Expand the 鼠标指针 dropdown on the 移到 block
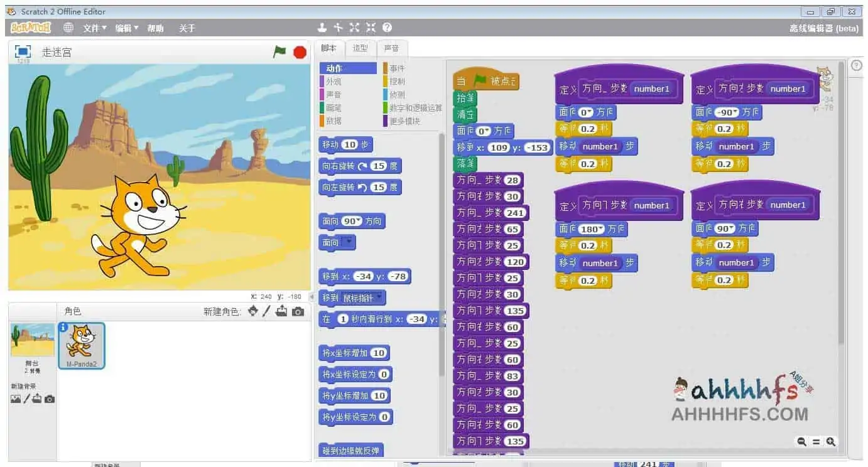 tap(379, 298)
